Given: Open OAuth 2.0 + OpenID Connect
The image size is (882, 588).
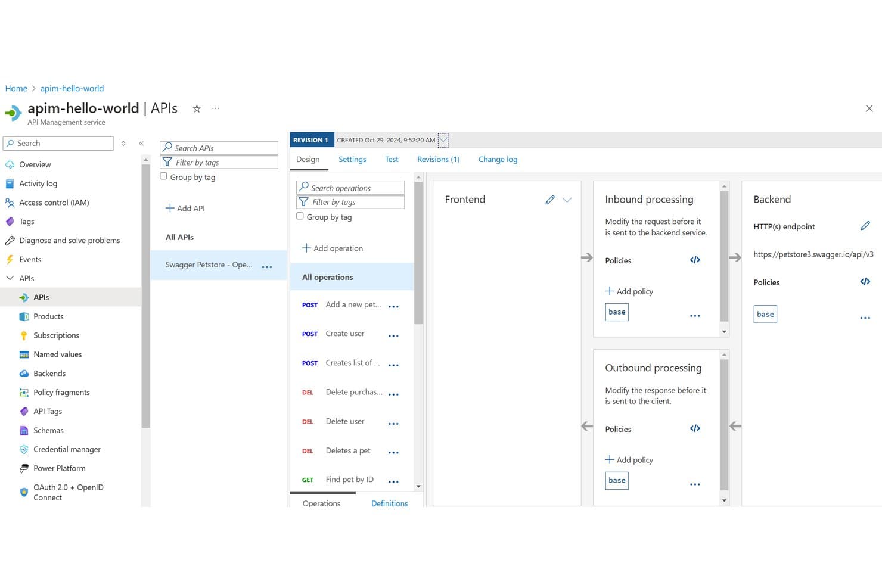Looking at the screenshot, I should pos(68,493).
